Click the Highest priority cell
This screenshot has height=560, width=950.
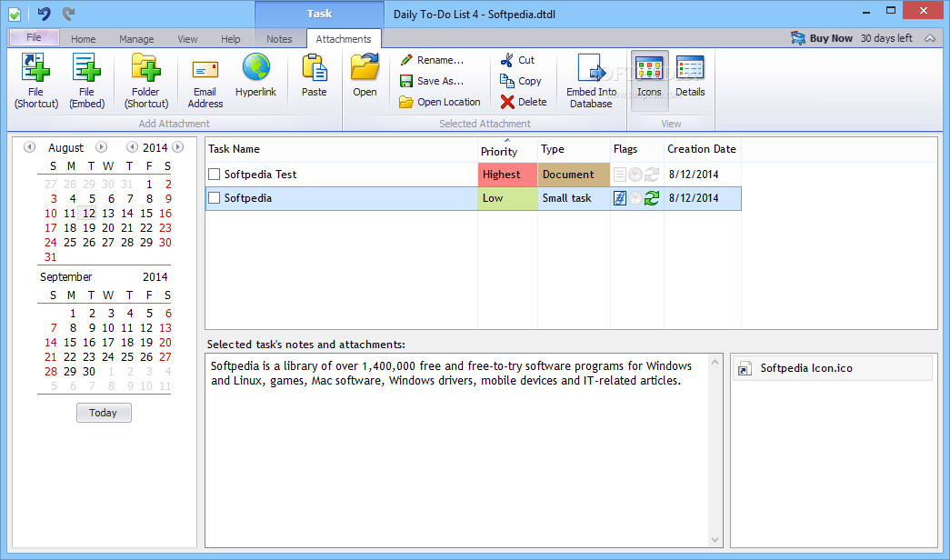click(x=507, y=175)
